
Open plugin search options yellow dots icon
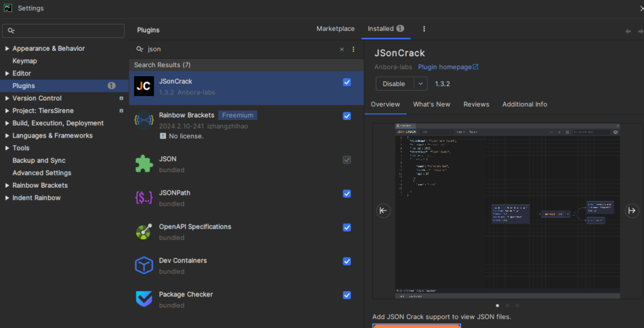[353, 49]
